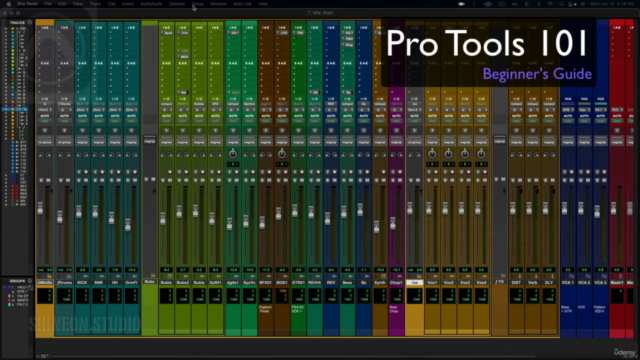Click the KICK volume fader
This screenshot has height=360, width=640.
click(79, 211)
